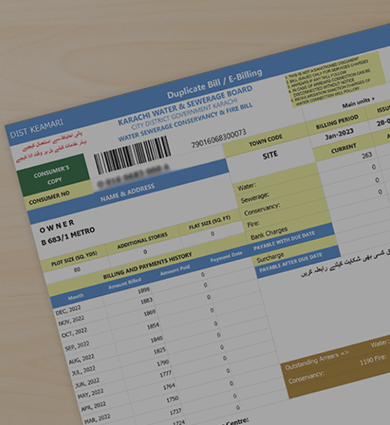390x425 pixels.
Task: Click the NAME & ADDRESS header bar
Action: (x=127, y=193)
